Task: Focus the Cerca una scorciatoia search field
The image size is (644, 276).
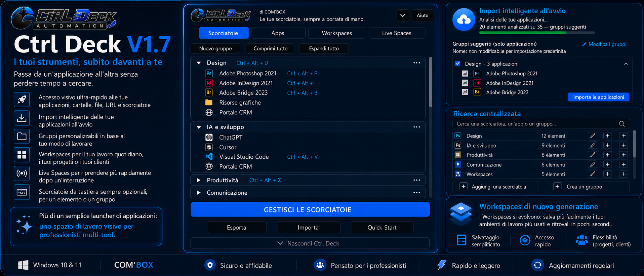Action: pos(541,124)
